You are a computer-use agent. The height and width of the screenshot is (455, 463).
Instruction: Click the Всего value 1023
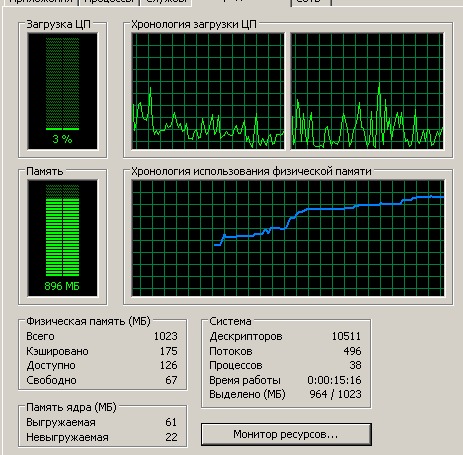[166, 336]
